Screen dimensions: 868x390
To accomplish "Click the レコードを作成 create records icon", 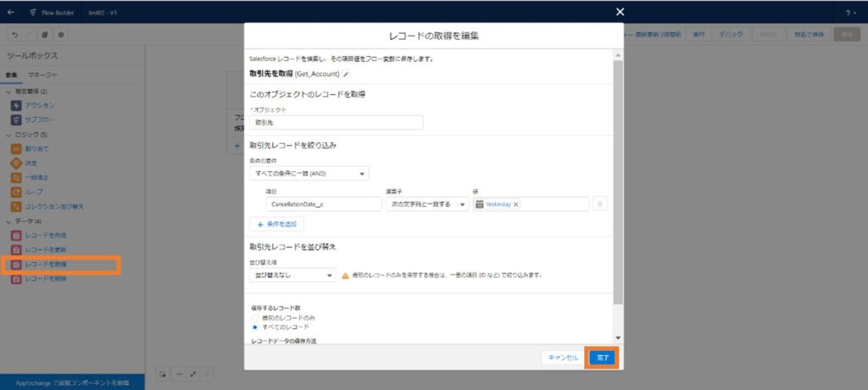I will click(16, 236).
